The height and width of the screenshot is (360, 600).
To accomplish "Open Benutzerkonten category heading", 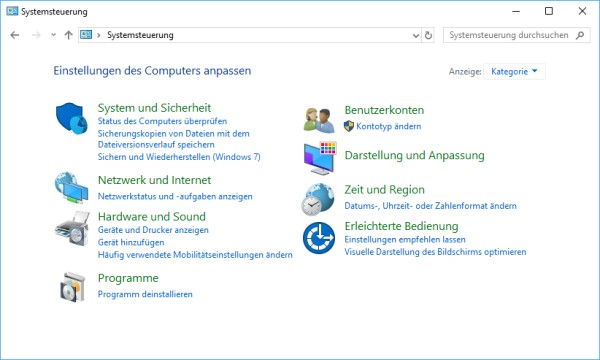I will pos(384,110).
